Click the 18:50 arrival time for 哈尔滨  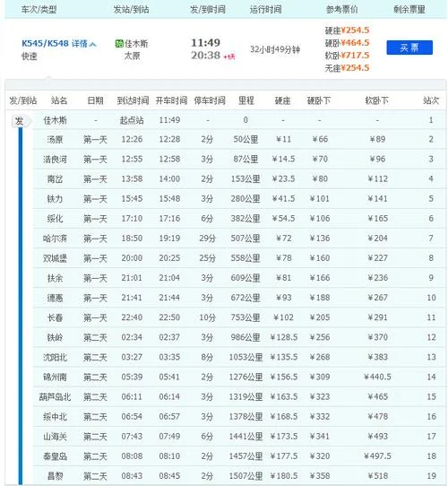(x=132, y=239)
